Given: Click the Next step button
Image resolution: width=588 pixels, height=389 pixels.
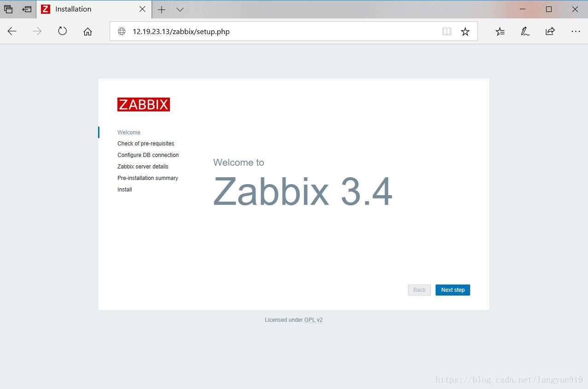Looking at the screenshot, I should [x=453, y=290].
